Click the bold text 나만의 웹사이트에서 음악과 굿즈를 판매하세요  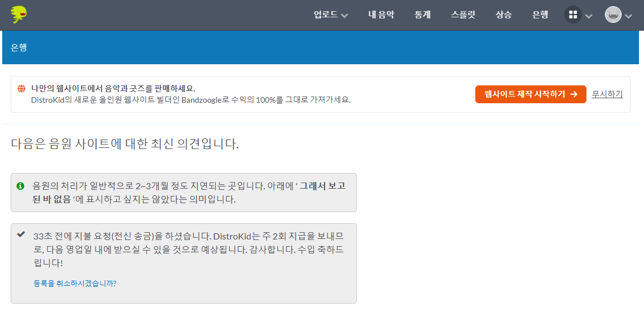(x=113, y=88)
